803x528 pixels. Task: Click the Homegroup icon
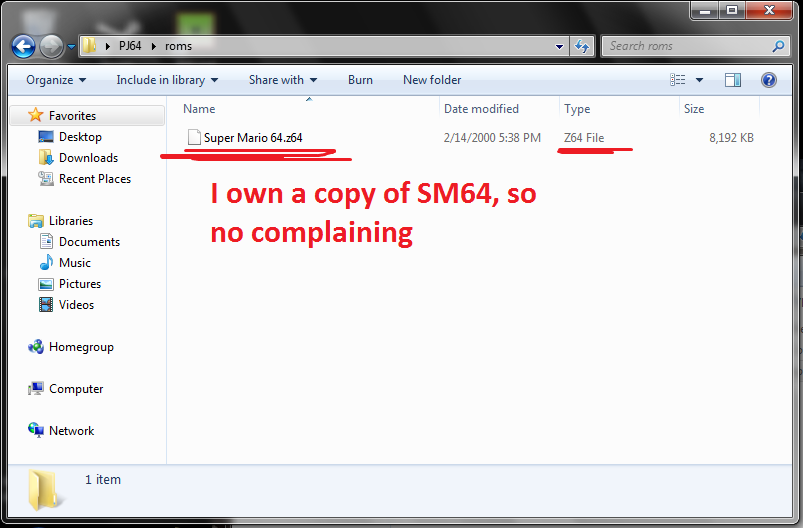click(36, 347)
